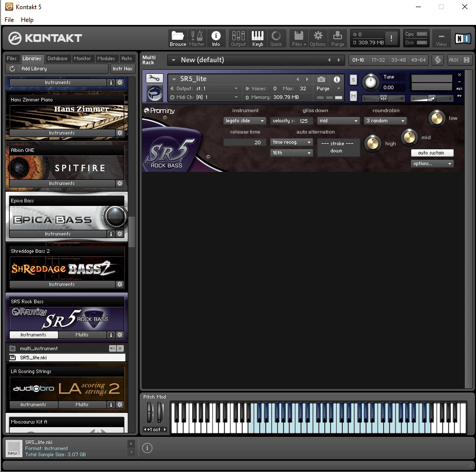This screenshot has height=472, width=476.
Task: Open the Midi Ch dropdown
Action: [x=204, y=97]
